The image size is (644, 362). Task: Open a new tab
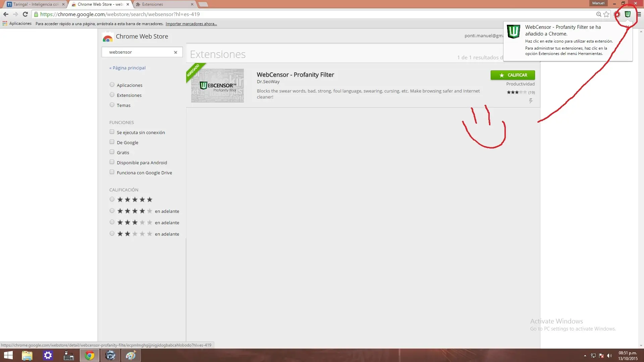pos(203,4)
